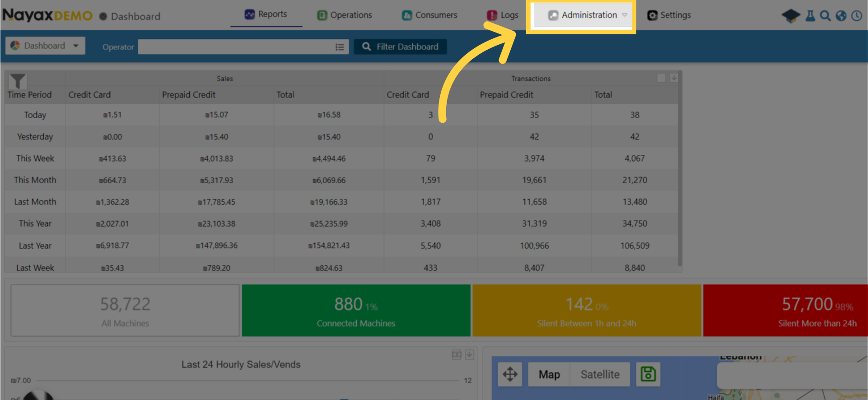868x400 pixels.
Task: Open the Administration menu
Action: pyautogui.click(x=582, y=15)
